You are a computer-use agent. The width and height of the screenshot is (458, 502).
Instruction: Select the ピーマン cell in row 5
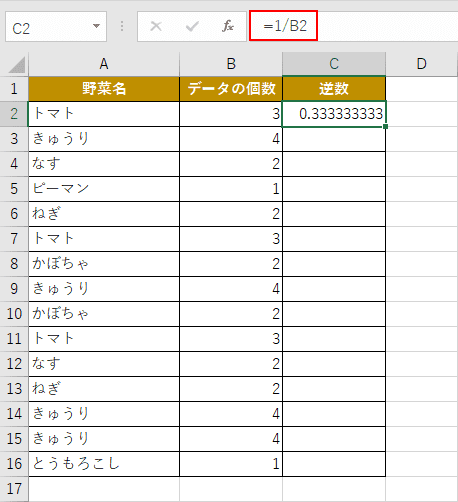click(x=104, y=189)
